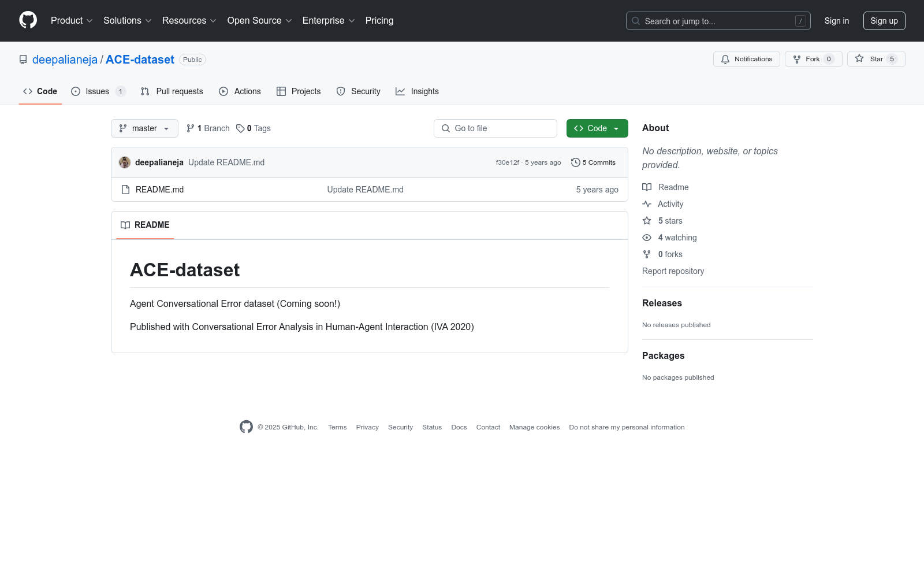924x578 pixels.
Task: Click the notification bell icon
Action: click(x=725, y=59)
